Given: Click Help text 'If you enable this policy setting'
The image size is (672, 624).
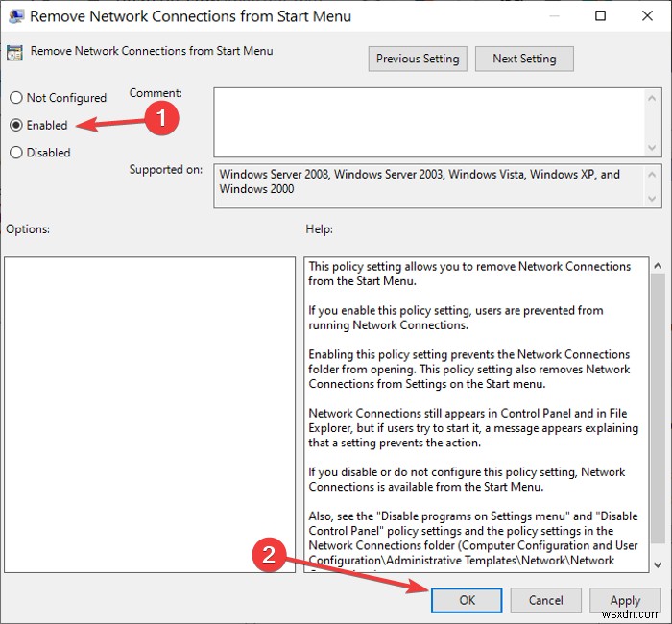Looking at the screenshot, I should pos(390,311).
